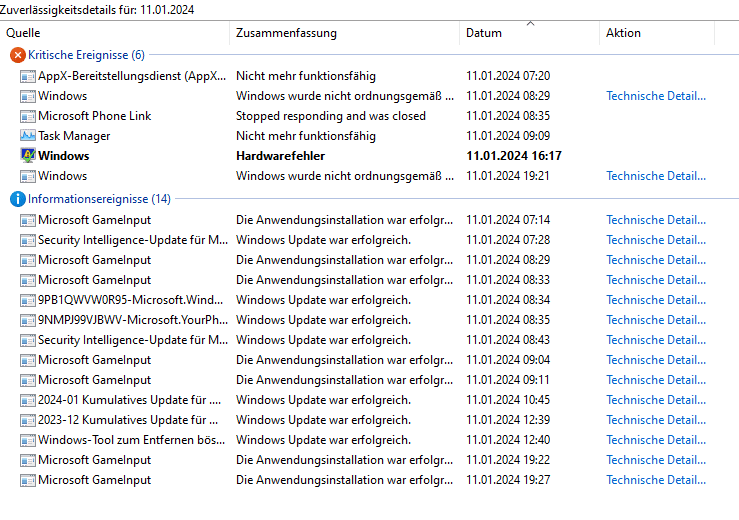Click icon of Security Intelligence-Update at 07:28

pyautogui.click(x=28, y=240)
